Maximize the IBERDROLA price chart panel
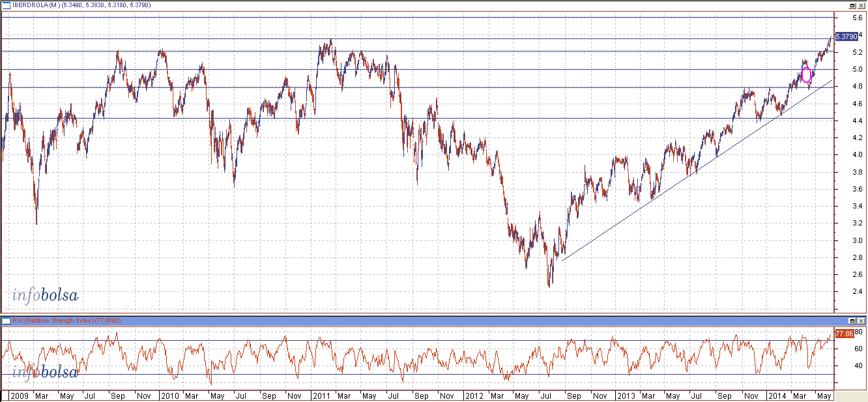 coord(852,5)
